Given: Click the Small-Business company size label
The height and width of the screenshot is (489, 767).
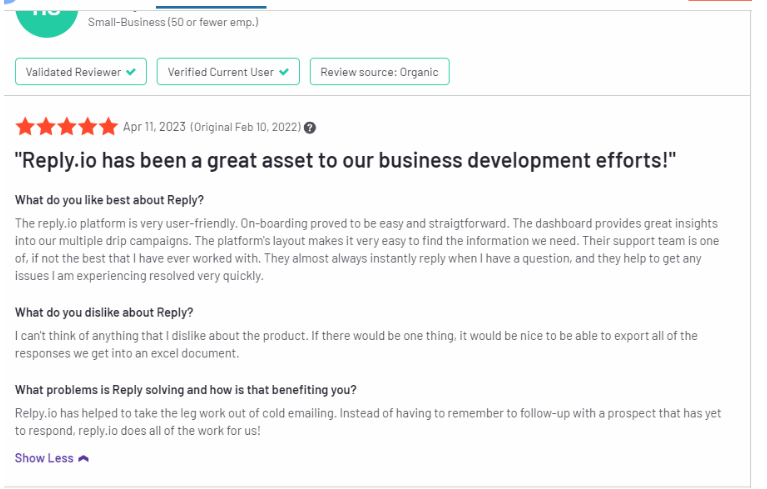Looking at the screenshot, I should pos(173,22).
